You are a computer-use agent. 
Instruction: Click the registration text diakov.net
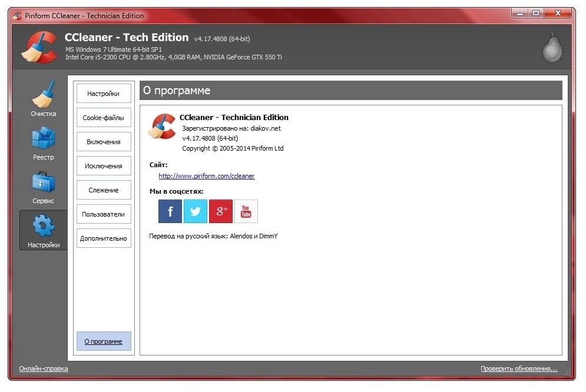pos(231,128)
